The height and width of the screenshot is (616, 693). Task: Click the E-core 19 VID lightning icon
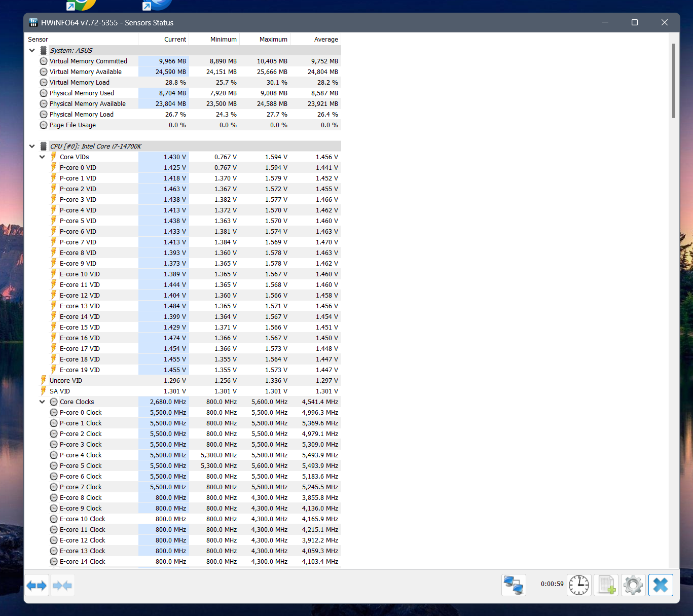coord(53,370)
